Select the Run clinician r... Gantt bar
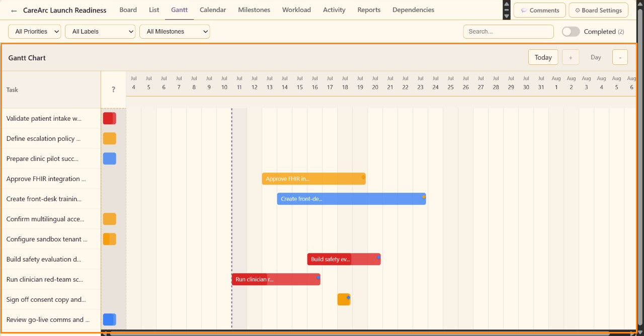The image size is (644, 336). [276, 279]
